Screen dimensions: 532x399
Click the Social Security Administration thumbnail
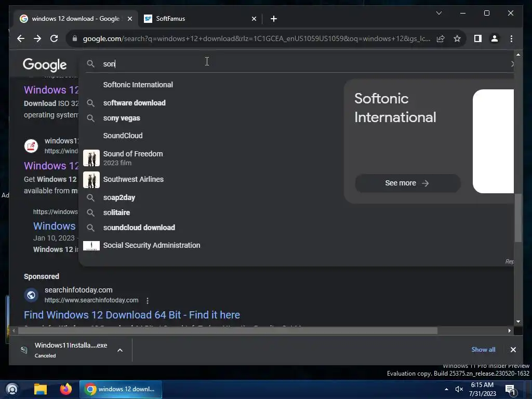pyautogui.click(x=91, y=246)
